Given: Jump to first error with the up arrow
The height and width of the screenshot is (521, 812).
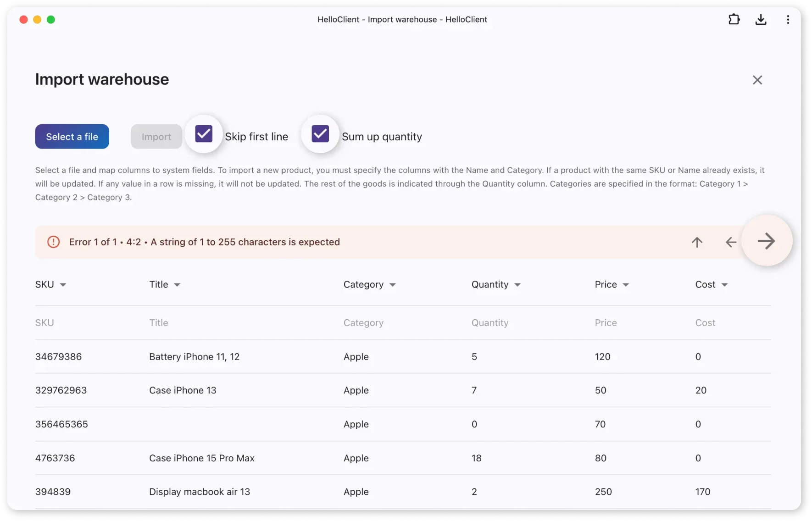Looking at the screenshot, I should pos(697,242).
